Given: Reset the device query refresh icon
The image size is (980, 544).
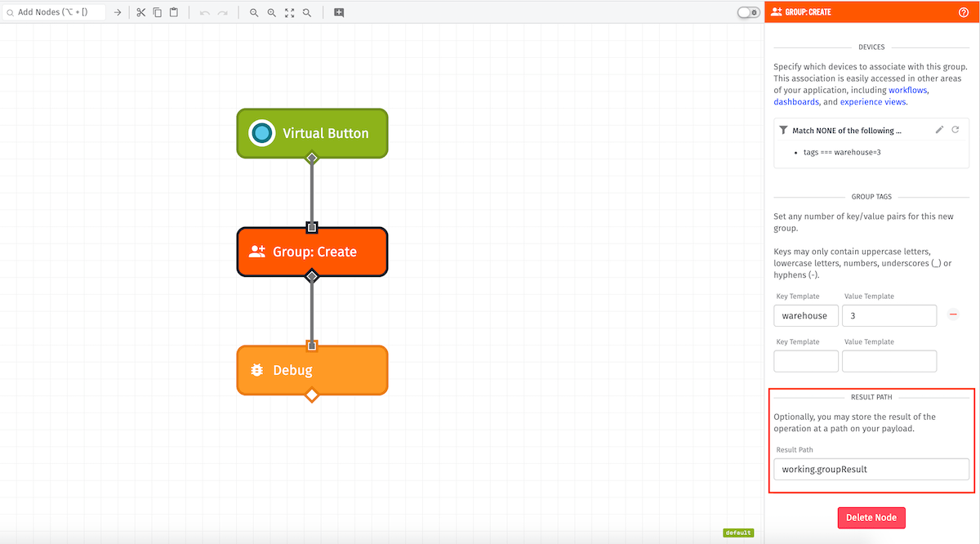Looking at the screenshot, I should pyautogui.click(x=955, y=130).
